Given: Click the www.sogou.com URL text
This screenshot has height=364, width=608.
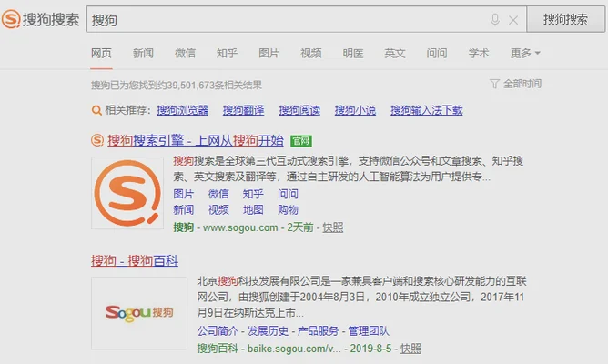Looking at the screenshot, I should click(240, 227).
